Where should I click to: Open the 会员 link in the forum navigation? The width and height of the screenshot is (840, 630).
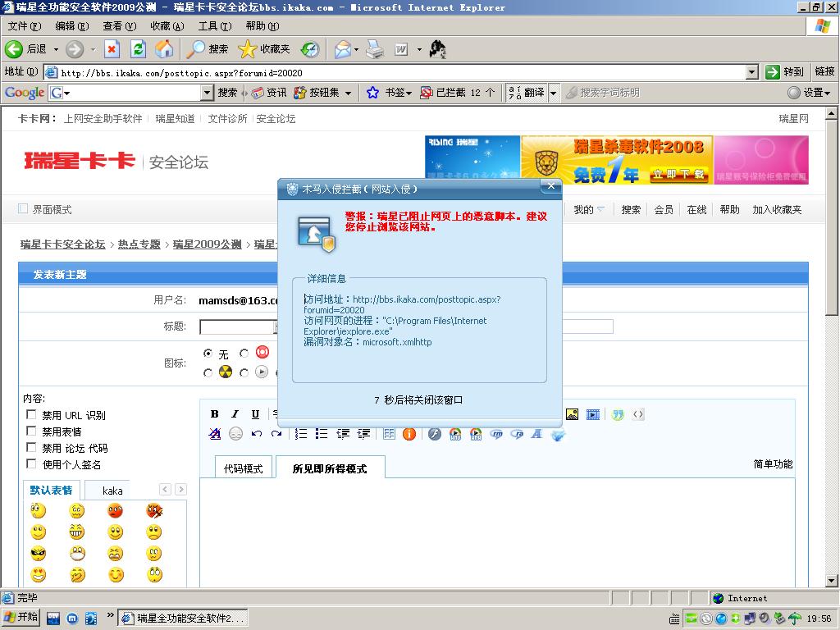(663, 209)
